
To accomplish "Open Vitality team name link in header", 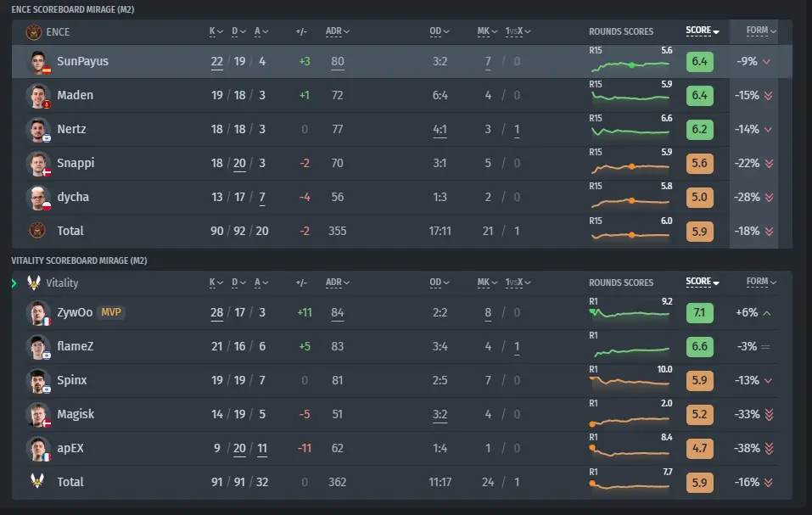I will pyautogui.click(x=62, y=283).
